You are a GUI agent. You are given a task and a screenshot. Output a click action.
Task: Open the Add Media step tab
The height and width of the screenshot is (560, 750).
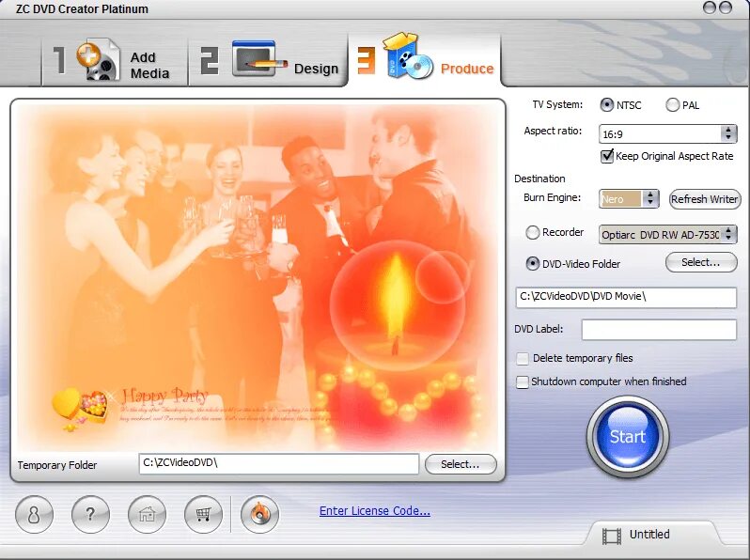[x=114, y=60]
